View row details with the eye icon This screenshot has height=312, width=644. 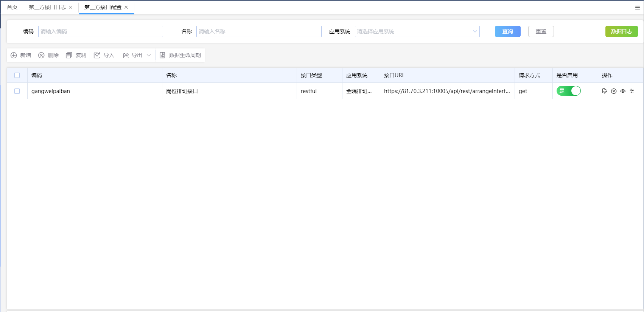pos(623,91)
